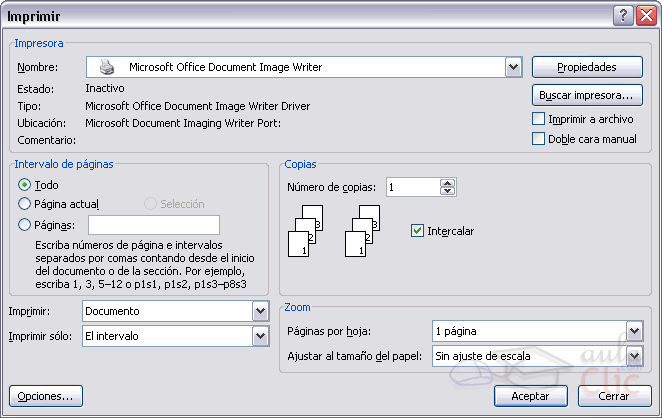Click the Buscar impresora button

click(586, 95)
